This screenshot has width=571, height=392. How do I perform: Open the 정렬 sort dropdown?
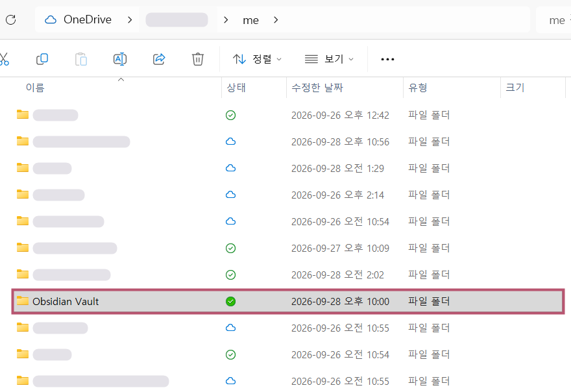[x=257, y=59]
